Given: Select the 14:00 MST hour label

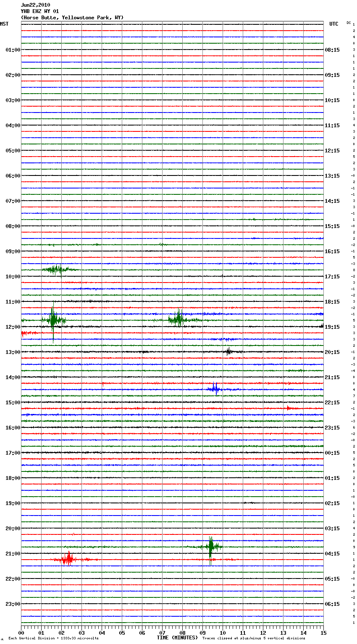Looking at the screenshot, I should [x=13, y=377].
